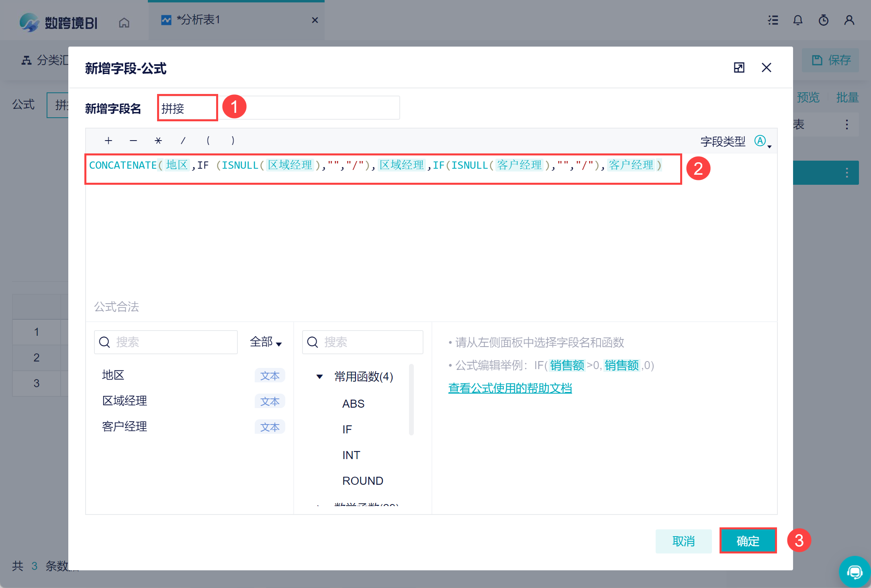This screenshot has height=588, width=871.
Task: Open the 全部 field filter dropdown
Action: [x=266, y=342]
